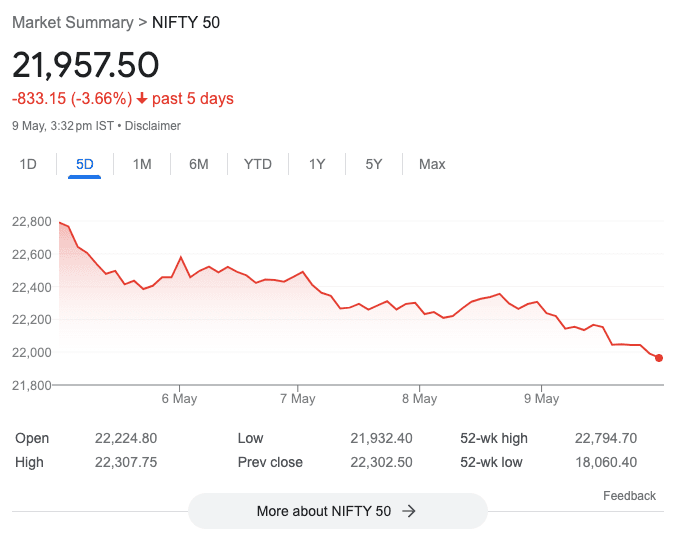Click the Market Summary breadcrumb
The height and width of the screenshot is (544, 694).
coord(72,22)
